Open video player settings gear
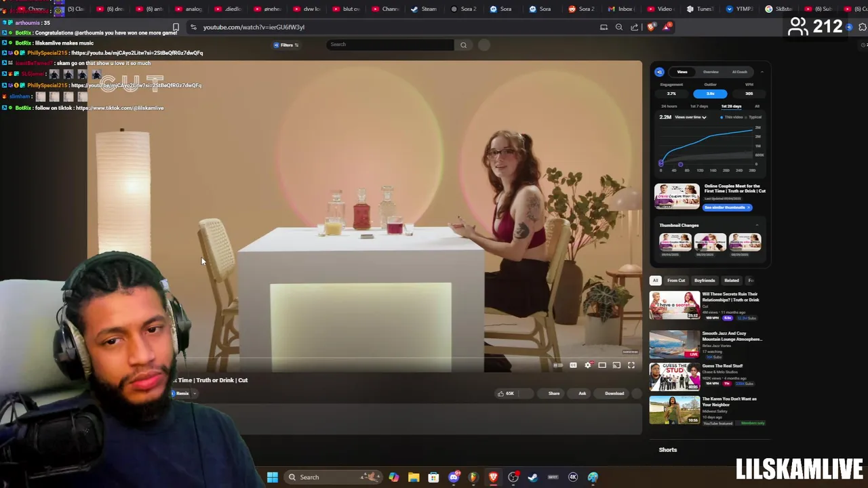 pyautogui.click(x=588, y=365)
